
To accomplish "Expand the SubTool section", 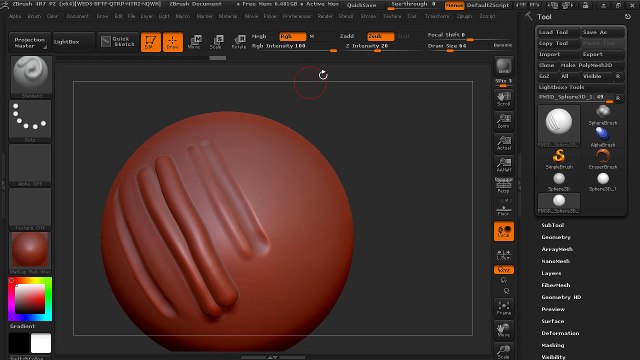I will (553, 225).
